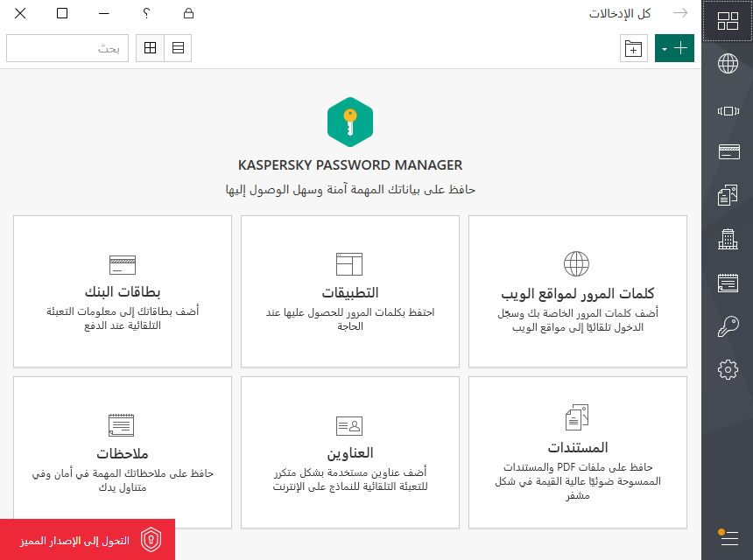
Task: Lock the vault with padlock icon
Action: point(189,13)
